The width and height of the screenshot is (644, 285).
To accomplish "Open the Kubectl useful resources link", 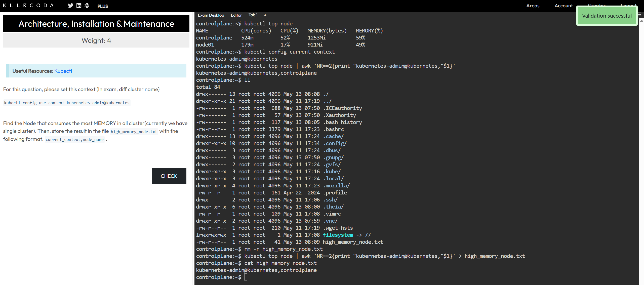I will [x=63, y=71].
